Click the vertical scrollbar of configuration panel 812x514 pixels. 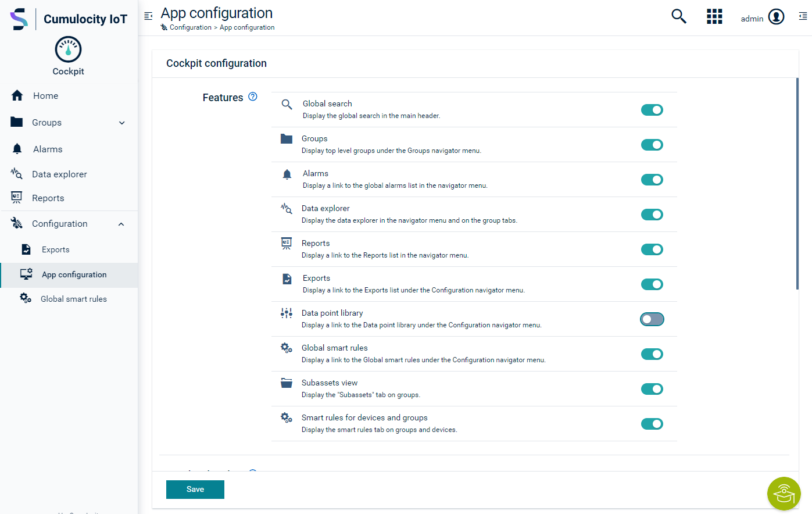pos(797,184)
